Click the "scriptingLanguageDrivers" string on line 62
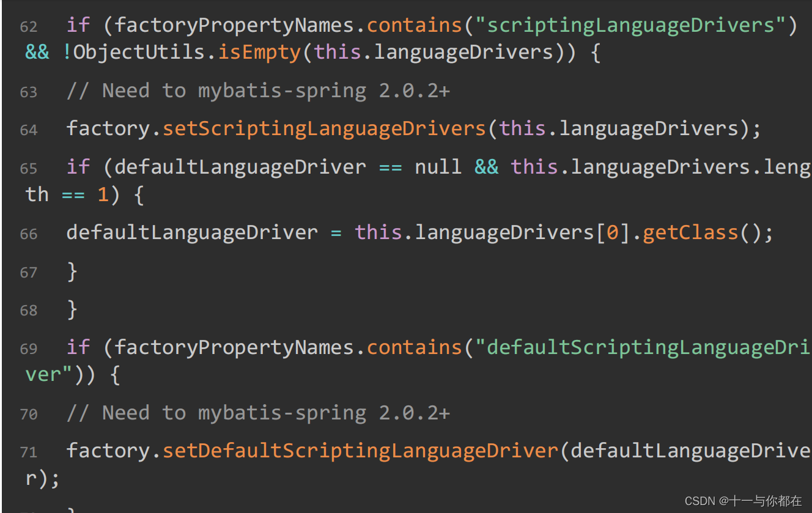812x513 pixels. tap(631, 25)
